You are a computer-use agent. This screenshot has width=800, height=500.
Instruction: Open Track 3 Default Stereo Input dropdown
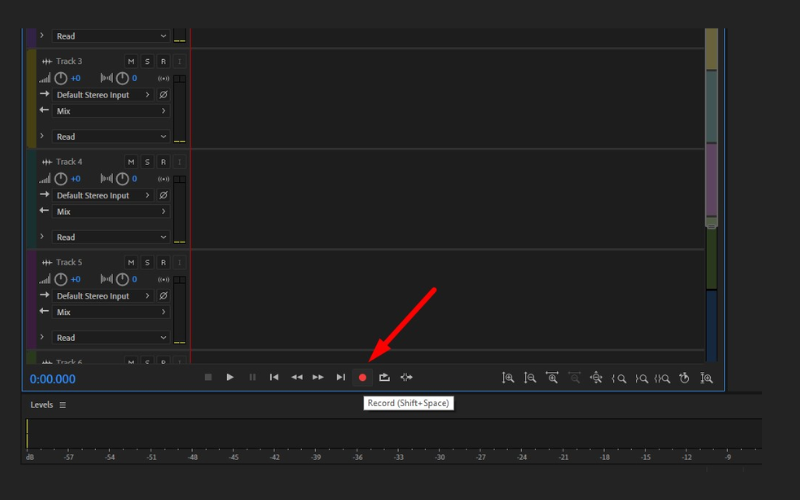(x=103, y=95)
